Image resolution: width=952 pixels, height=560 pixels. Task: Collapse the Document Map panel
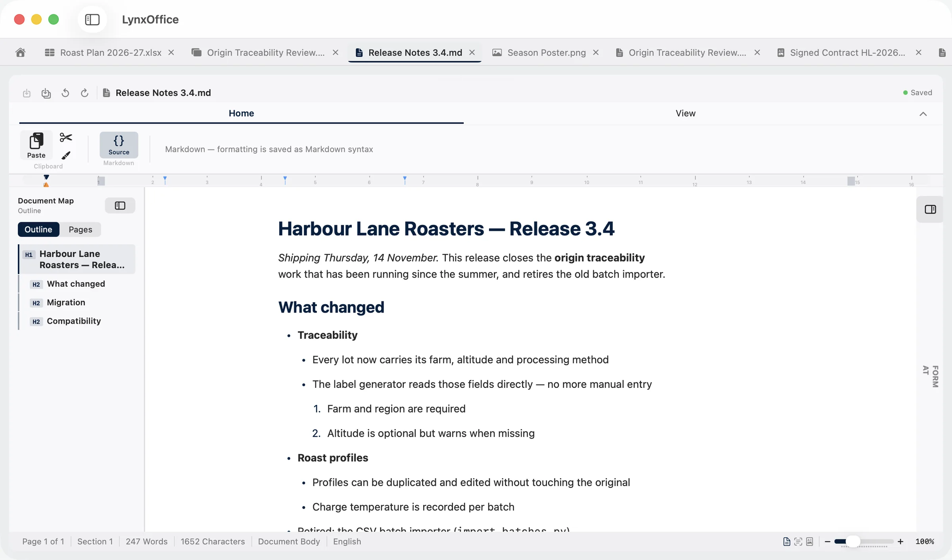tap(120, 205)
